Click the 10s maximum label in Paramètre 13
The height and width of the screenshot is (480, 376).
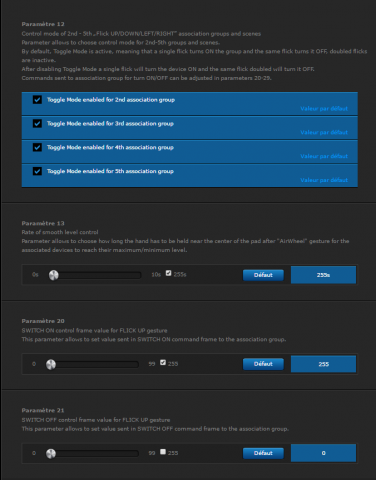[x=156, y=275]
